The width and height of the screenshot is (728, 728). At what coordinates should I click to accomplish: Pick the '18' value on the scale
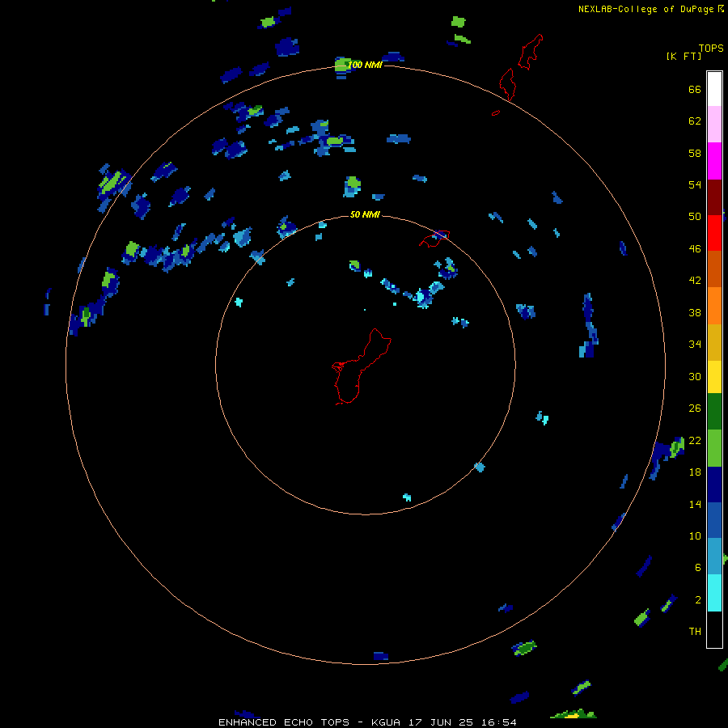[695, 472]
